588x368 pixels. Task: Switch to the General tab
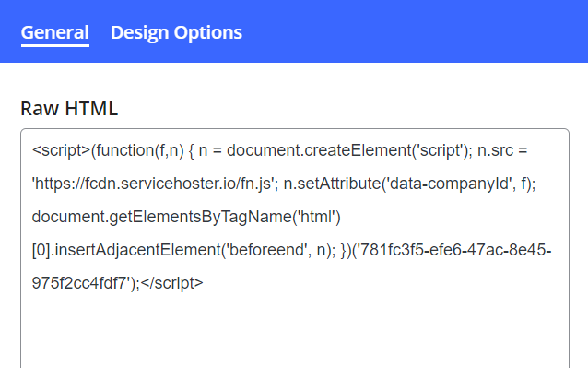55,32
